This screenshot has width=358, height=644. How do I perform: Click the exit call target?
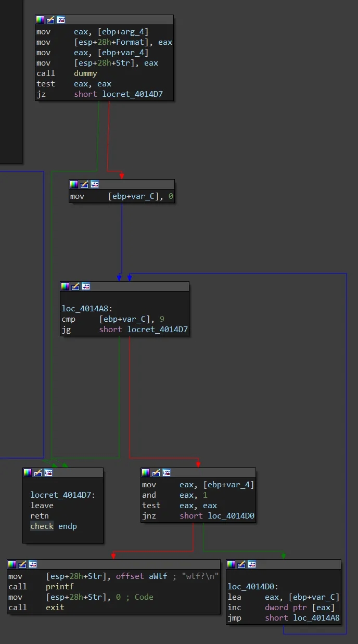click(55, 608)
